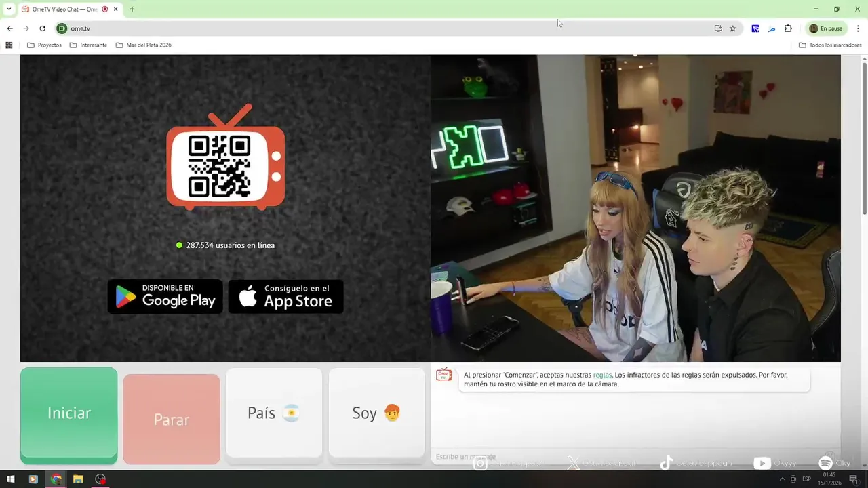
Task: Click the OmeTV QR code television logo
Action: pos(225,157)
